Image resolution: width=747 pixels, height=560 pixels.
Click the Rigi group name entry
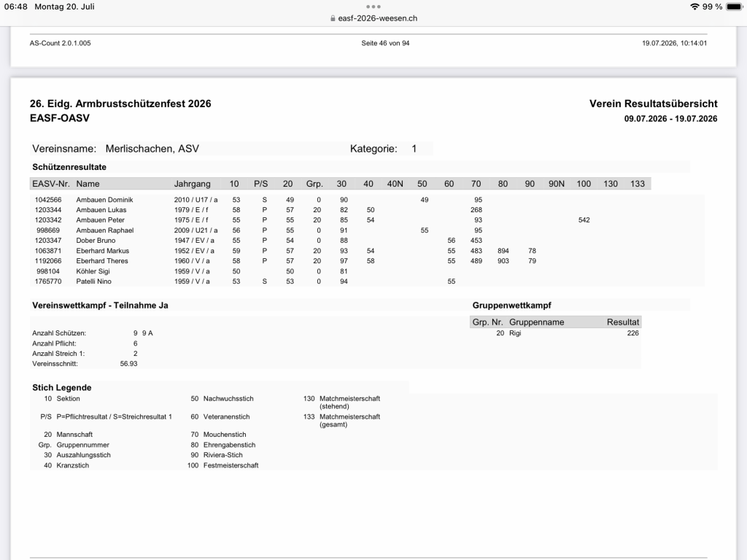(515, 332)
